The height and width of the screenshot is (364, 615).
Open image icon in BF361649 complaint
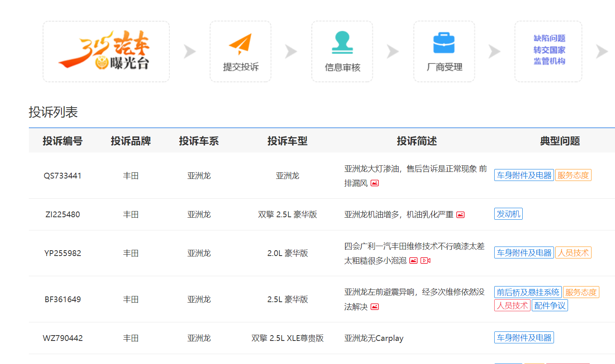tap(375, 307)
